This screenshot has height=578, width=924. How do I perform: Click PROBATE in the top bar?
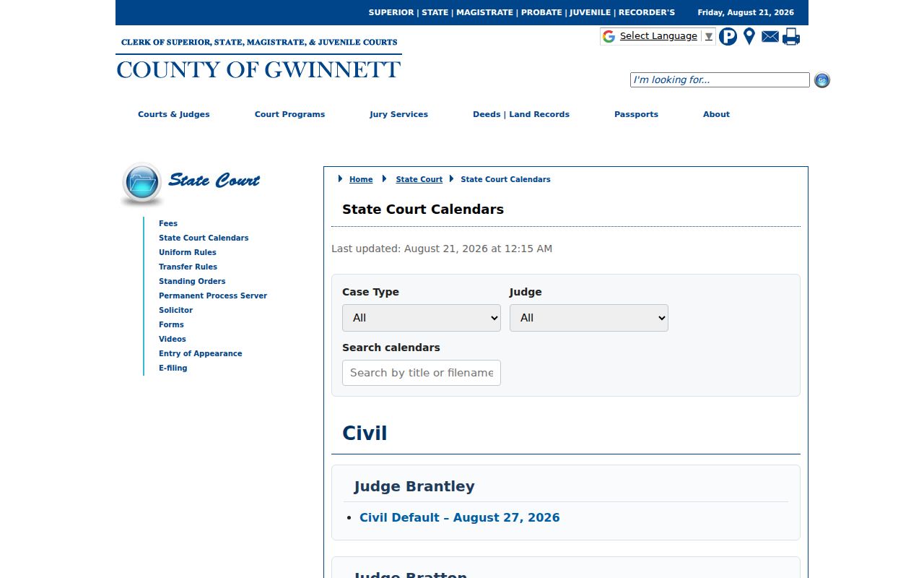541,12
